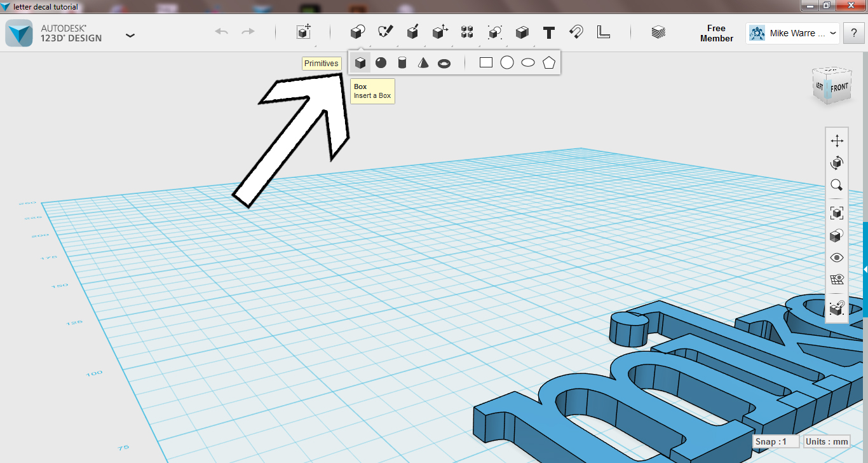Image resolution: width=868 pixels, height=463 pixels.
Task: Open the Pattern tools menu
Action: [467, 32]
